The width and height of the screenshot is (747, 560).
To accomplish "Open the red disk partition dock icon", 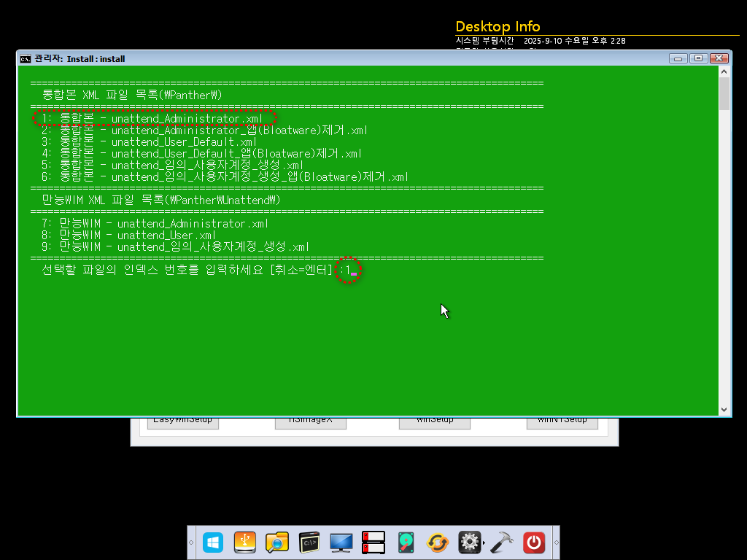I will [x=373, y=542].
